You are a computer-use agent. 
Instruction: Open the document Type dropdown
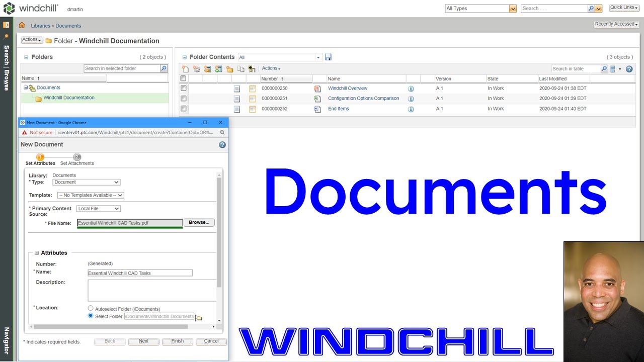pos(87,182)
